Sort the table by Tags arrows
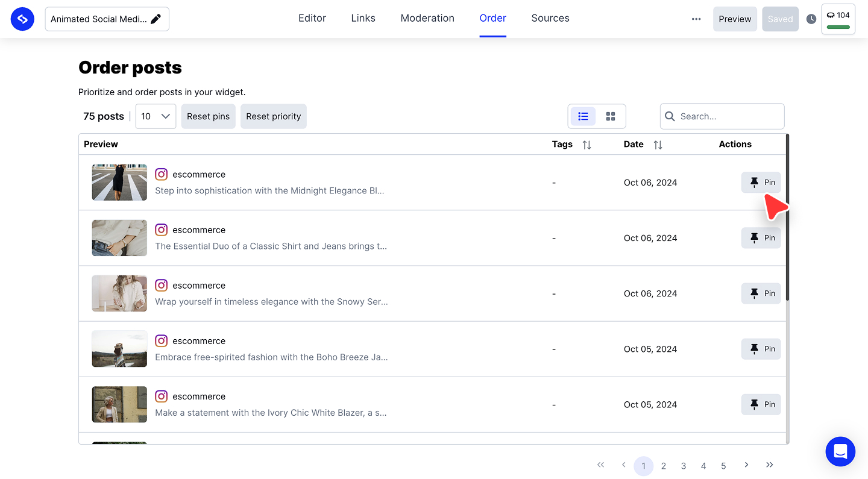This screenshot has height=479, width=868. [587, 145]
